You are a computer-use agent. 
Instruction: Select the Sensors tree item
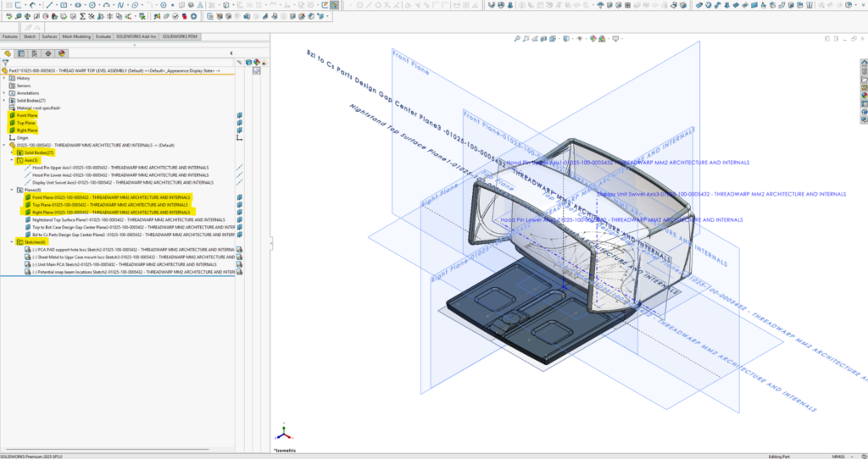23,86
